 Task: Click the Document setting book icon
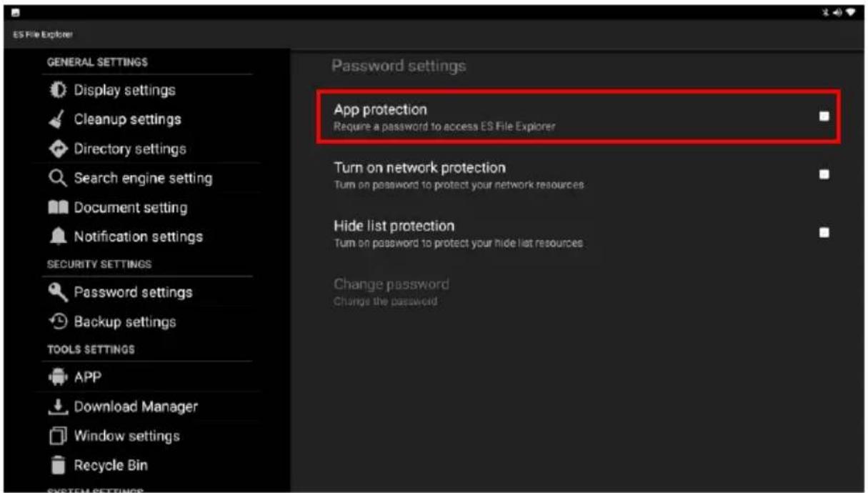pyautogui.click(x=58, y=208)
